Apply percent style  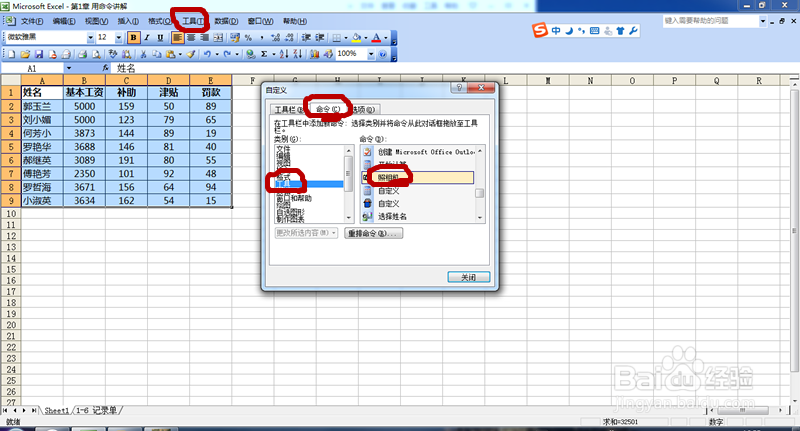click(x=248, y=37)
